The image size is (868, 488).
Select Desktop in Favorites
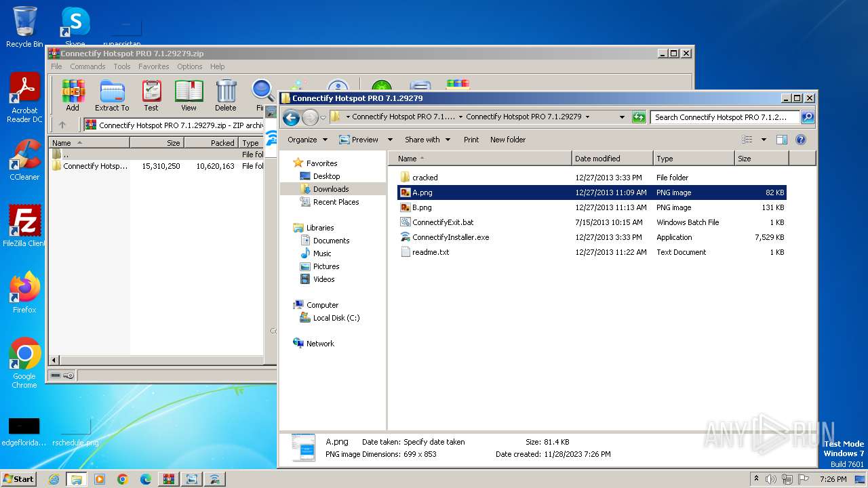tap(327, 176)
